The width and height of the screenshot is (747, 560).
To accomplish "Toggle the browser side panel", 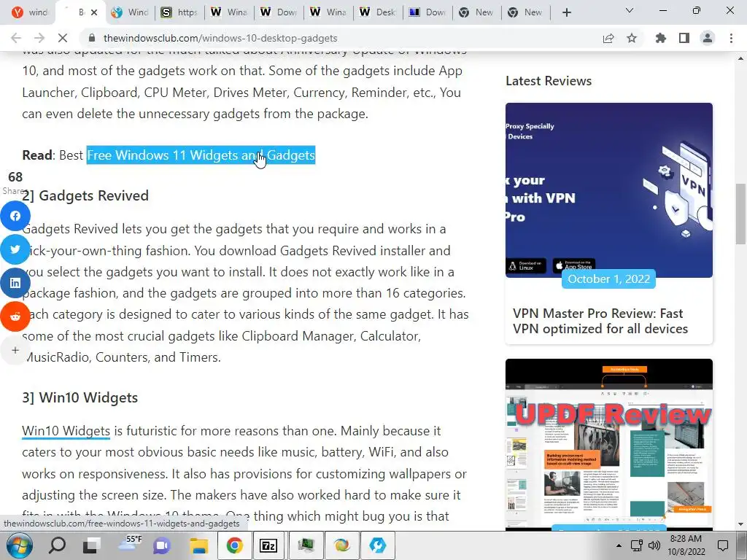I will (684, 38).
